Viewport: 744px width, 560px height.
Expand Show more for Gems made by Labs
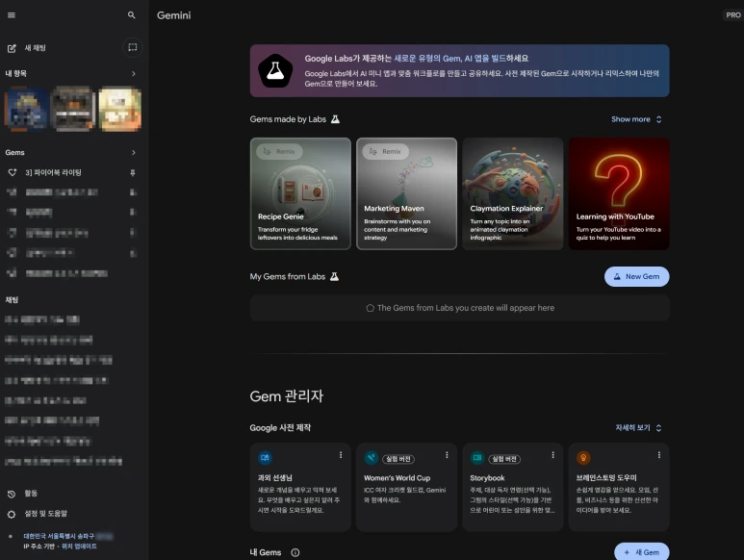tap(636, 119)
